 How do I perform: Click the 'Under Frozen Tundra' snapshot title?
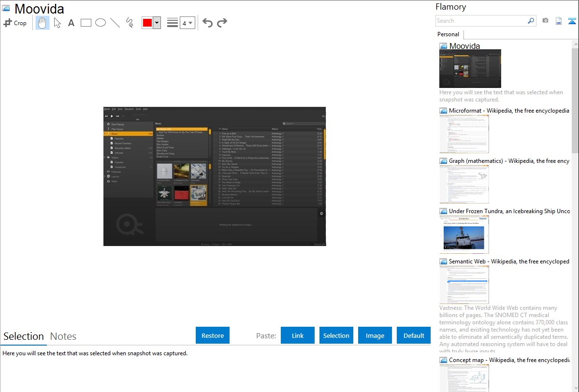click(x=509, y=211)
